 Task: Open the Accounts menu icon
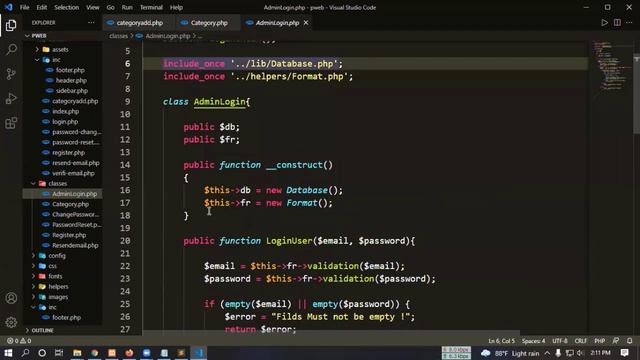[11, 298]
